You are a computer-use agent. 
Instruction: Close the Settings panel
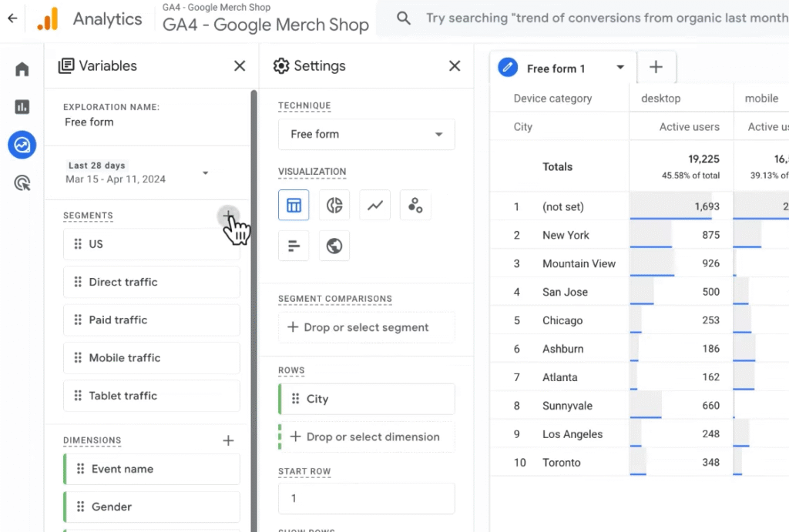pos(455,66)
